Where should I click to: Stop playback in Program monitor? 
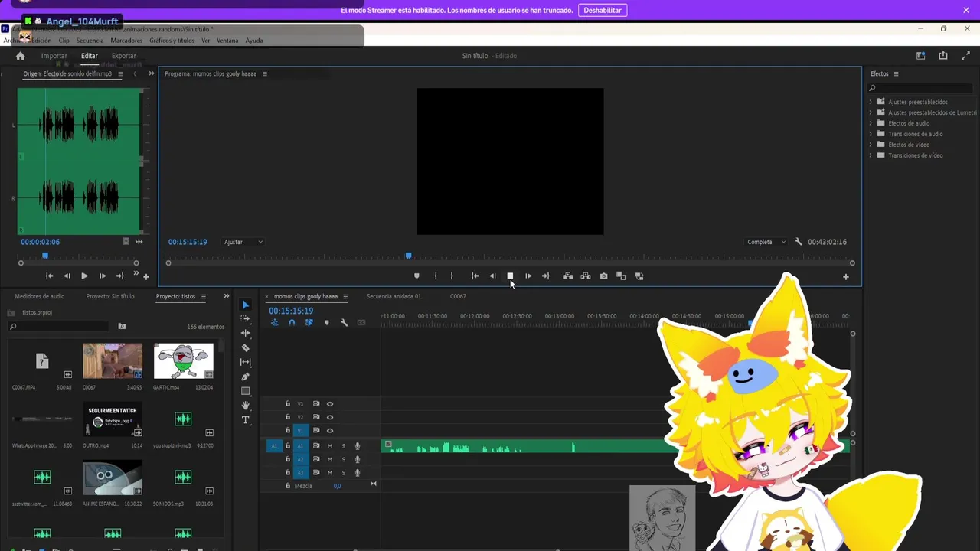tap(510, 276)
